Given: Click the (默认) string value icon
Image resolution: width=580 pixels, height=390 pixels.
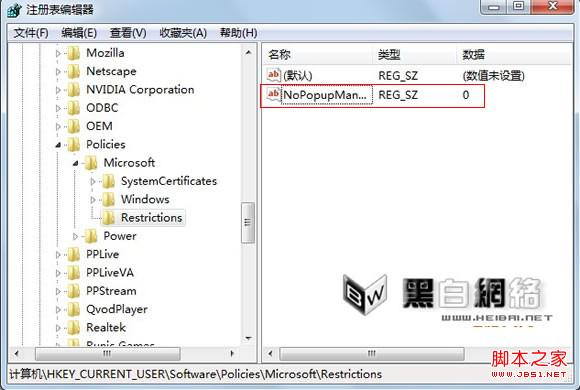Looking at the screenshot, I should (274, 75).
